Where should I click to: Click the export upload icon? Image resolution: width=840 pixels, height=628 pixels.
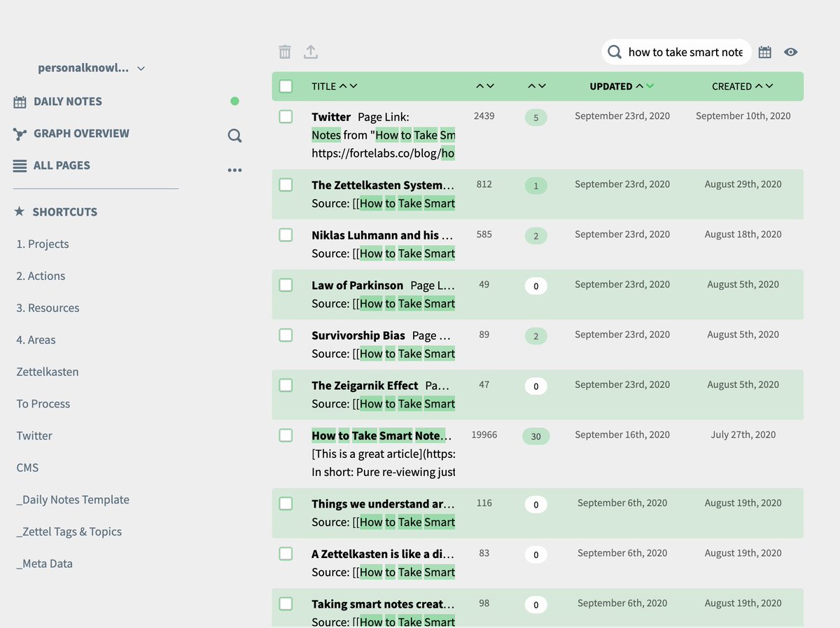(x=311, y=52)
